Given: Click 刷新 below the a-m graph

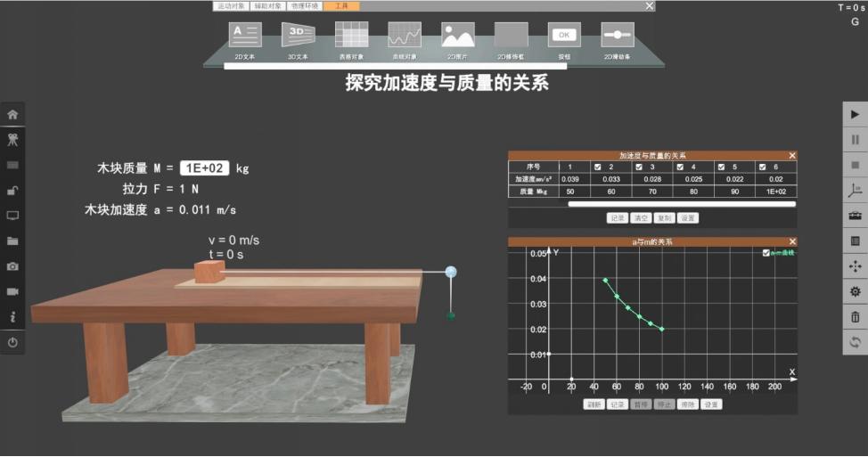Looking at the screenshot, I should click(594, 404).
